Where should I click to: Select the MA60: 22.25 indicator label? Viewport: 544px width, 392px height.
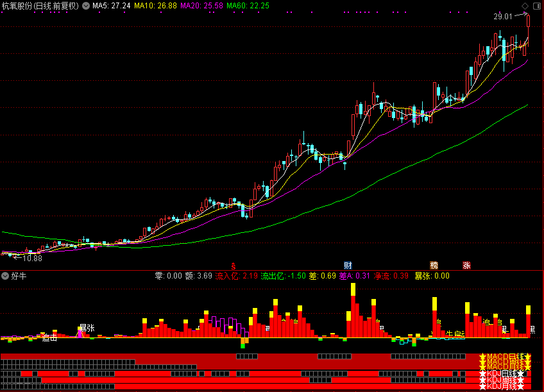[x=248, y=6]
